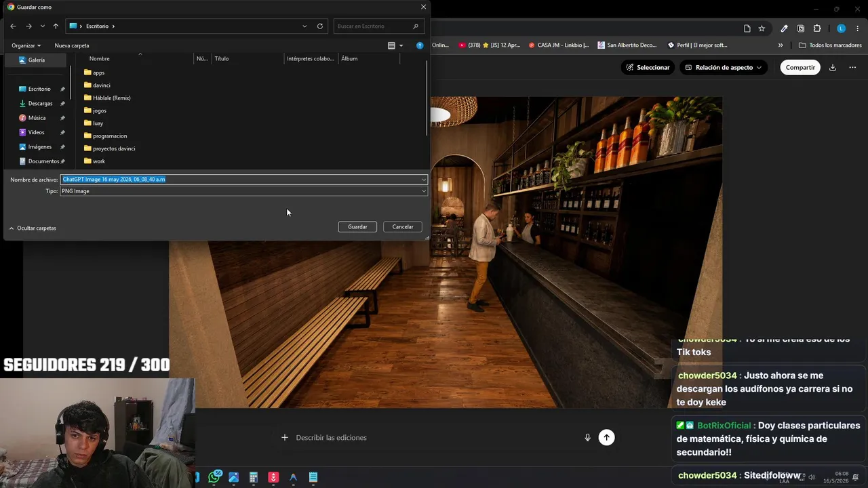Collapse folders with Ocultar carpetas
The image size is (868, 488).
click(33, 228)
